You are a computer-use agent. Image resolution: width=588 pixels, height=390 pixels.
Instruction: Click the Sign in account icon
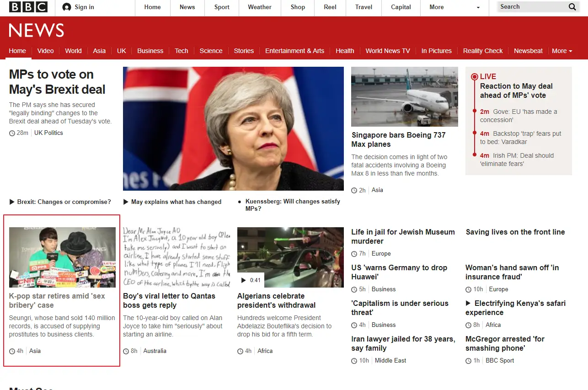coord(67,7)
